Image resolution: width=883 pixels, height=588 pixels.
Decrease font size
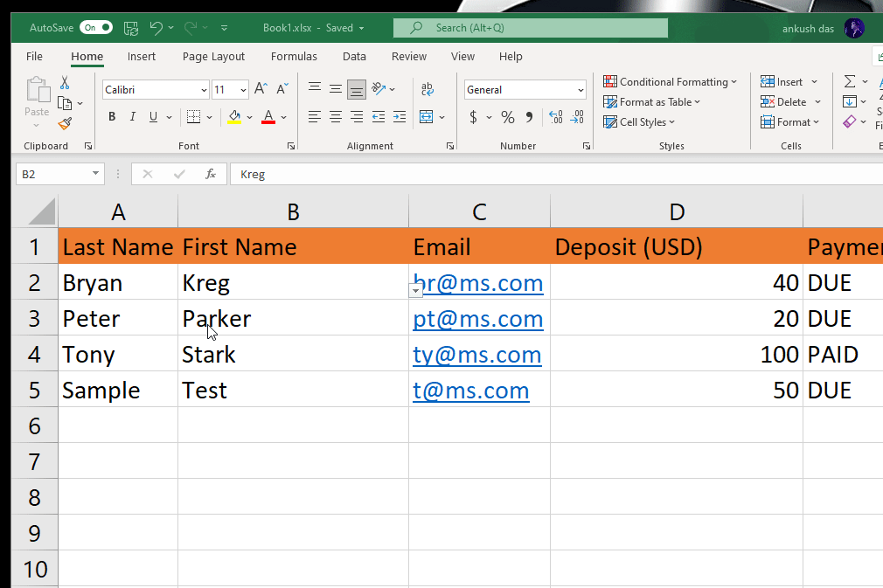282,88
